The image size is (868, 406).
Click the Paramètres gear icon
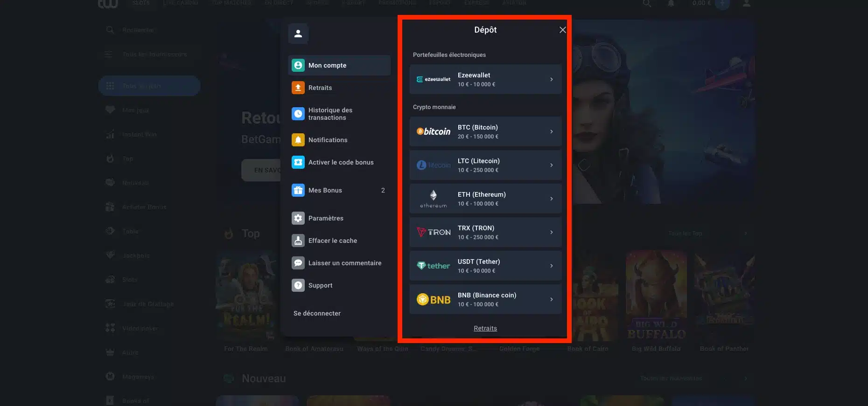(x=298, y=218)
